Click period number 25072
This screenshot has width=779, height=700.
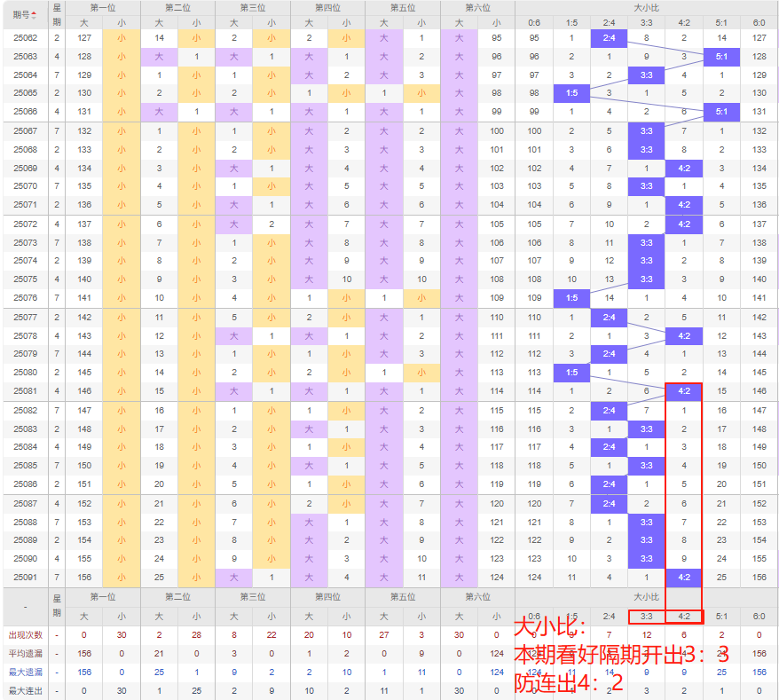click(26, 224)
